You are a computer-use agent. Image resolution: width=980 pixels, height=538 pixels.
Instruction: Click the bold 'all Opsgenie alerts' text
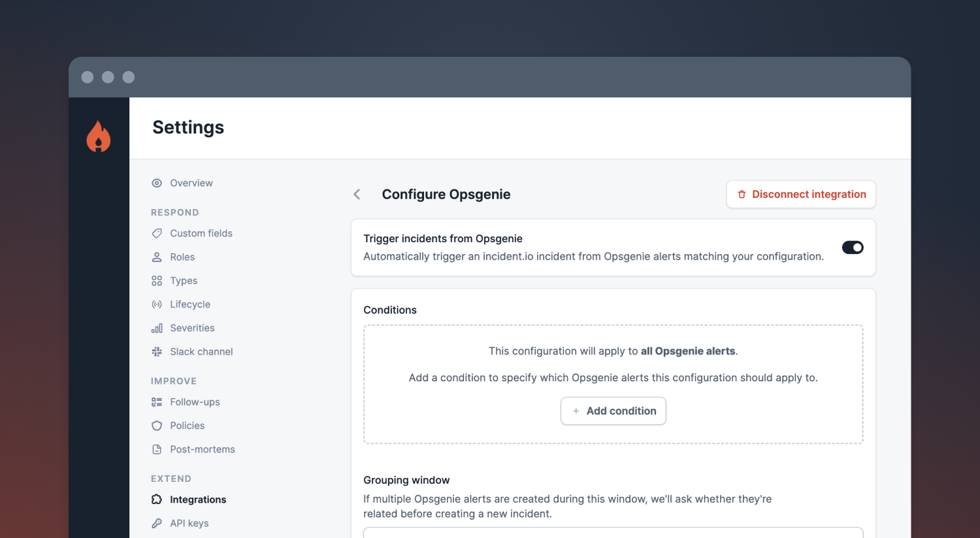coord(688,351)
